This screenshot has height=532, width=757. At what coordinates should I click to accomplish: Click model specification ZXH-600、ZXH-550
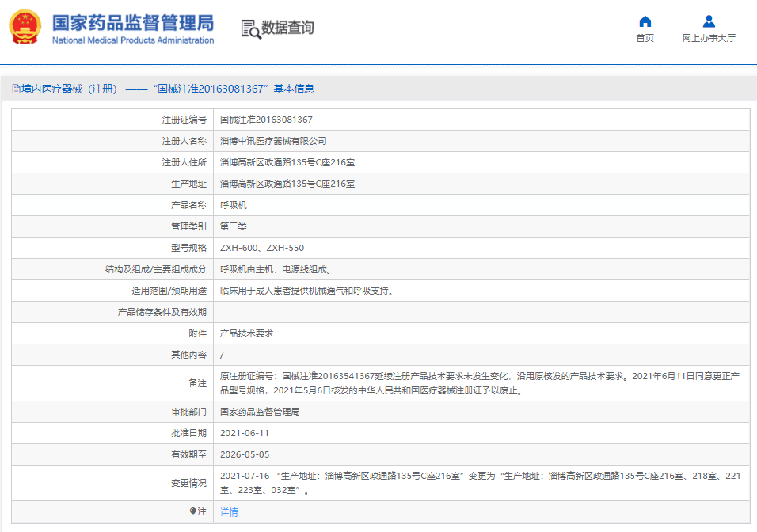(x=261, y=248)
